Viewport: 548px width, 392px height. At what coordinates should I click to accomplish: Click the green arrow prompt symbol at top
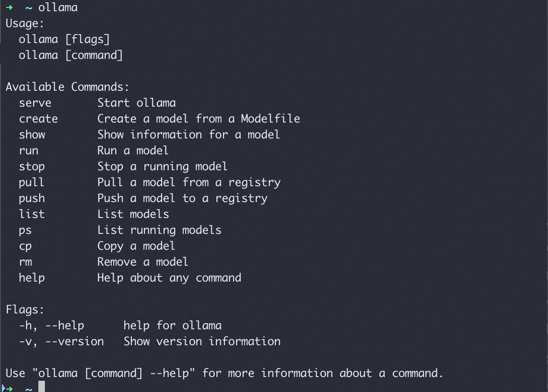click(9, 7)
